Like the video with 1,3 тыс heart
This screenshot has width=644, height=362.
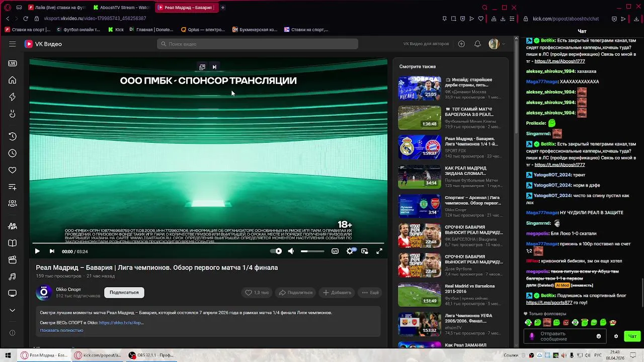(257, 293)
